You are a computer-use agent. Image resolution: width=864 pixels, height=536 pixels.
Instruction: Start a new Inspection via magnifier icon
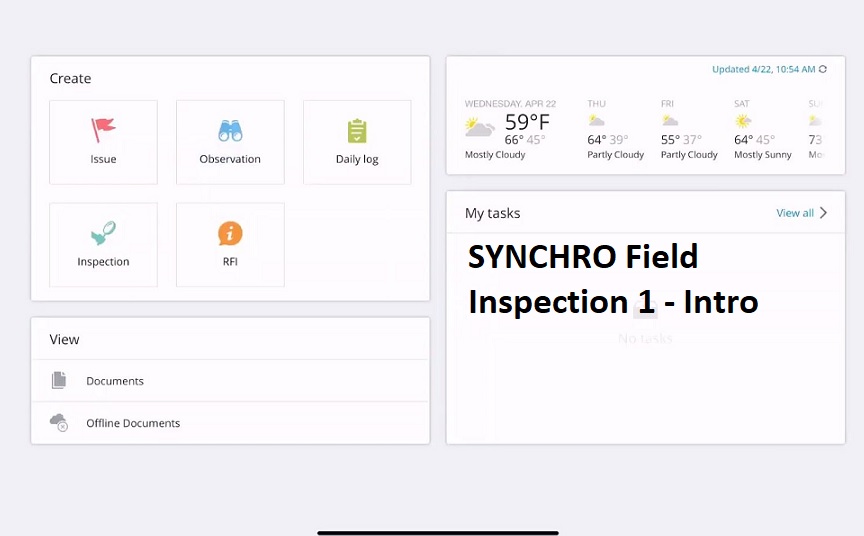[x=103, y=232]
